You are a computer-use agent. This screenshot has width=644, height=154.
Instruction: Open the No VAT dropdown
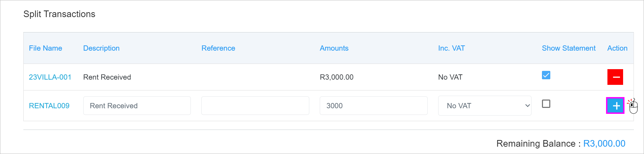coord(484,105)
